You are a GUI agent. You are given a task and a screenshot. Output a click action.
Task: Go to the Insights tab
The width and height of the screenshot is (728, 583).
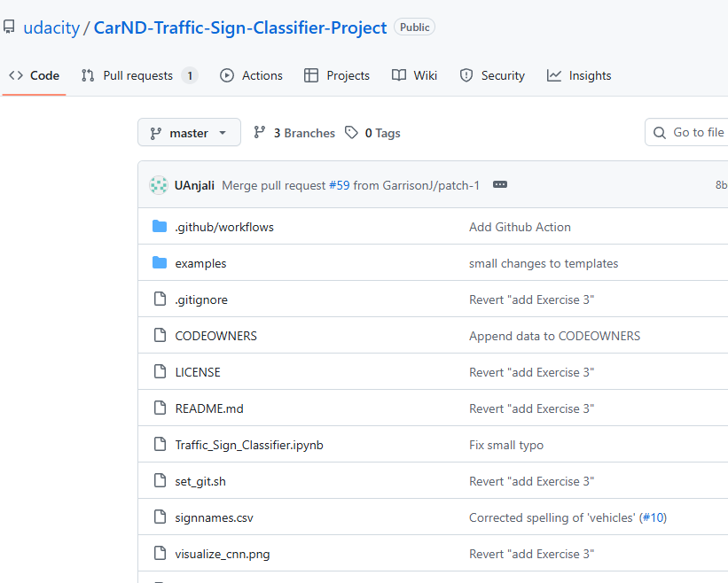[579, 75]
